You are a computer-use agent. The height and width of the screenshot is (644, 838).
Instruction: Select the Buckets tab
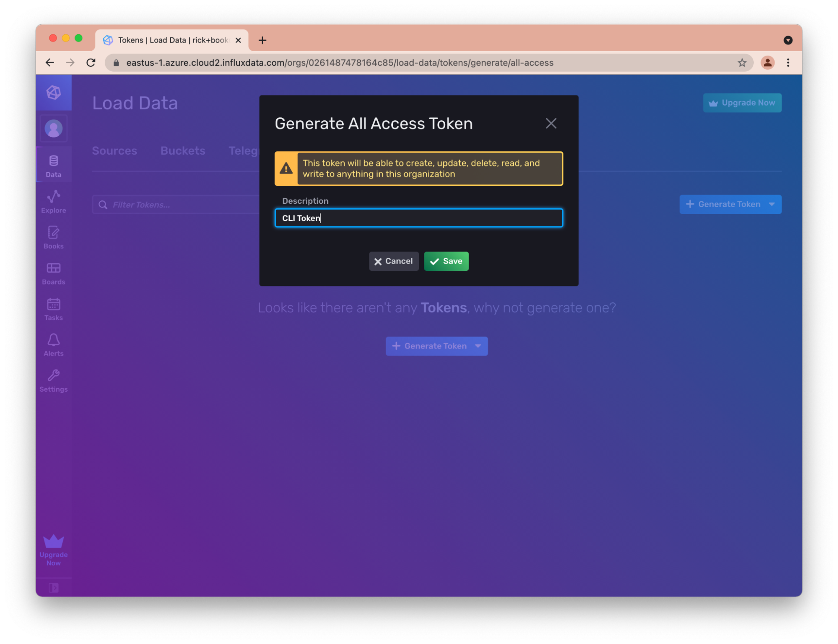tap(183, 150)
